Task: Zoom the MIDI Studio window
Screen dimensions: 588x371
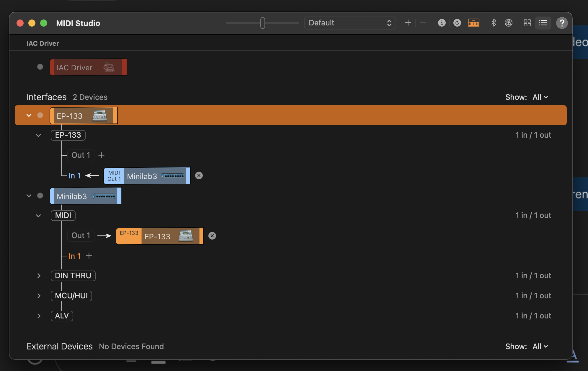Action: click(44, 23)
